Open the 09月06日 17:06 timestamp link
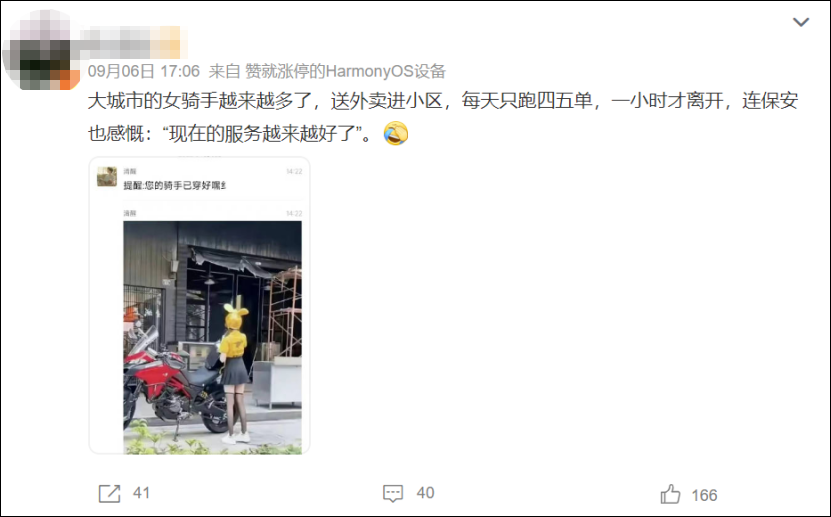 (x=144, y=71)
